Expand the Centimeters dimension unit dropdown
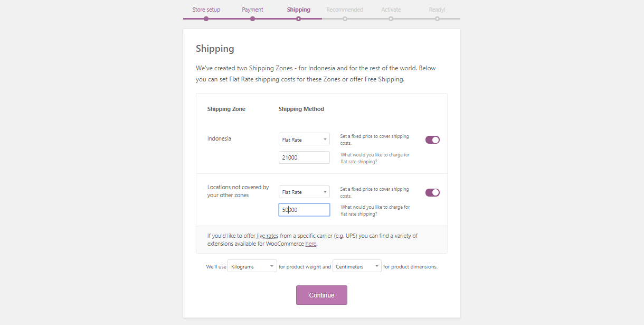 [x=357, y=266]
